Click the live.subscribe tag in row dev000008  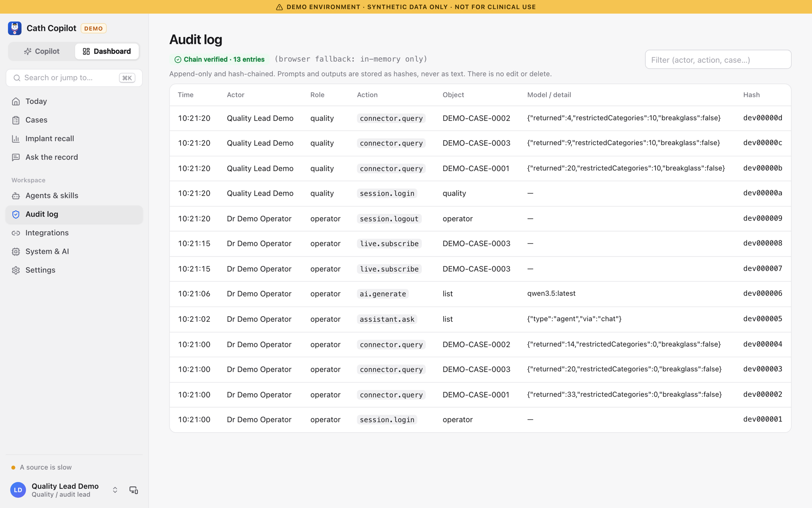click(x=389, y=244)
